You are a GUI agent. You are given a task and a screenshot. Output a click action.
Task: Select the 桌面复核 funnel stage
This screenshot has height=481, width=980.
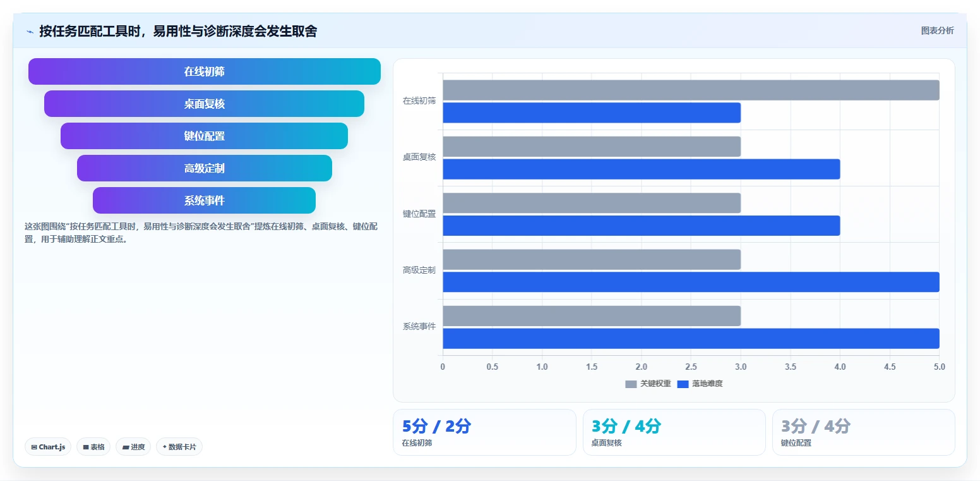[x=205, y=104]
